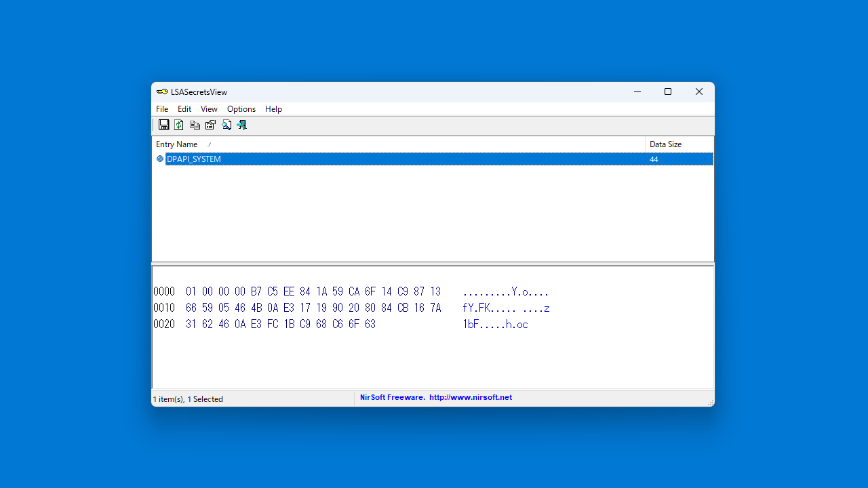This screenshot has width=868, height=488.
Task: Click the '1 item(s), 1 Selected' status text
Action: [188, 399]
